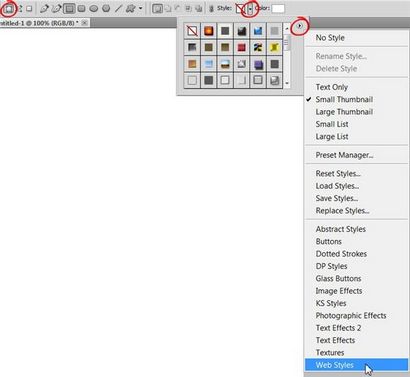Screen dimensions: 410x377
Task: Choose the Ellipse shape tool
Action: 94,9
